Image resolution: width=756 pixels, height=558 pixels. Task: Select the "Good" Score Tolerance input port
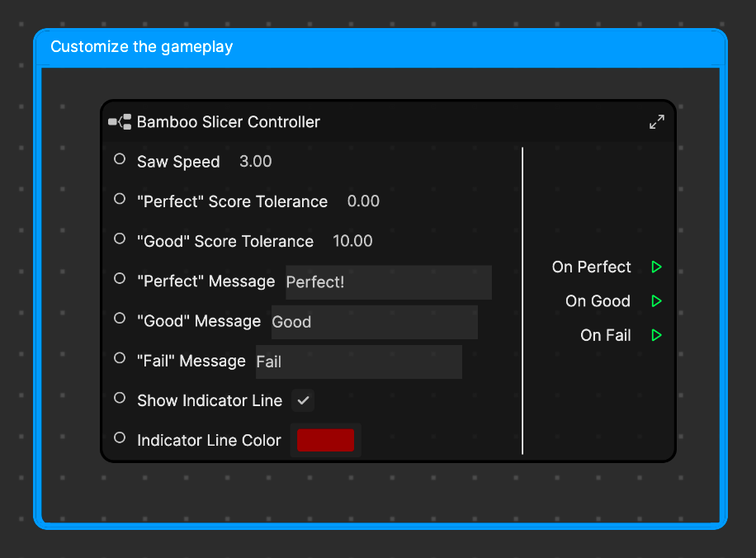coord(120,239)
